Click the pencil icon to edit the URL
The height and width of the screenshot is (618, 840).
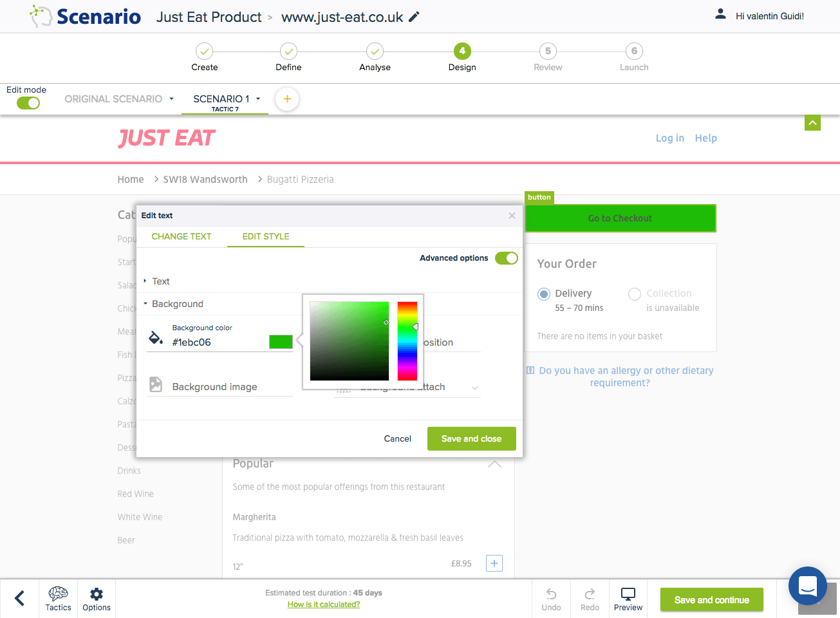coord(414,17)
